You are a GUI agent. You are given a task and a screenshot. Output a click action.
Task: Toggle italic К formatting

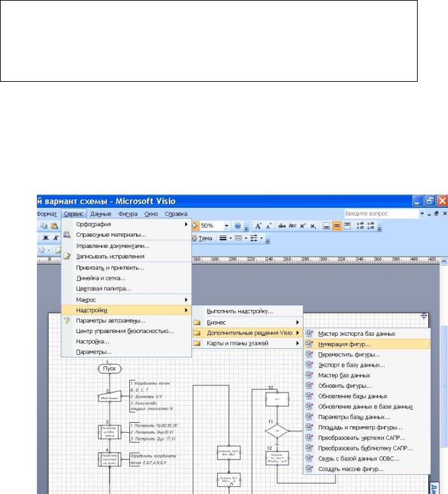56,238
